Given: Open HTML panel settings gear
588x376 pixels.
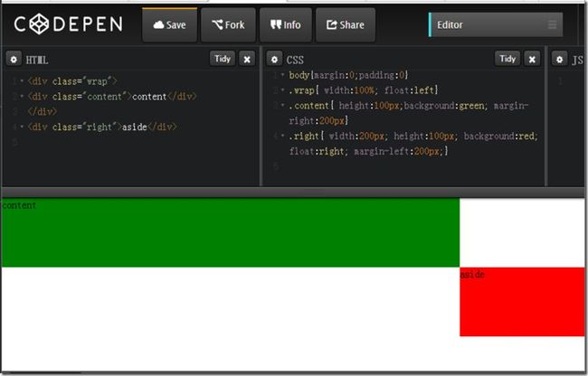Looking at the screenshot, I should pos(14,59).
